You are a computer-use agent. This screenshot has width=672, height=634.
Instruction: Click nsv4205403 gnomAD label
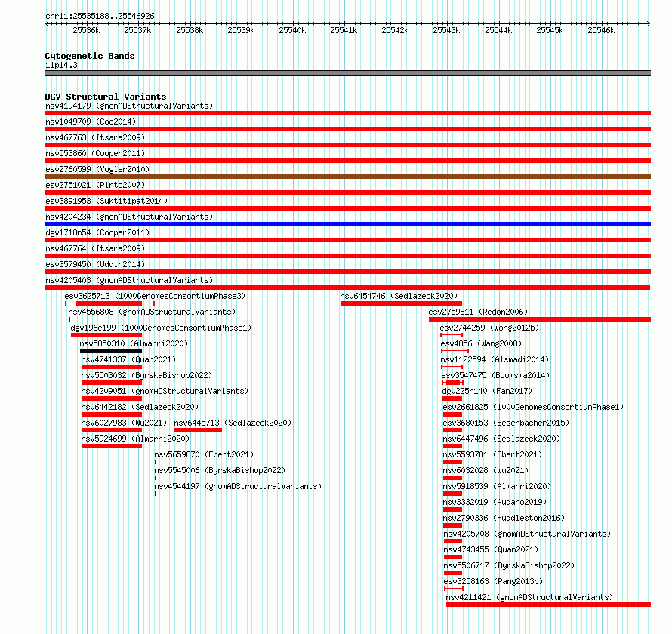pos(129,280)
